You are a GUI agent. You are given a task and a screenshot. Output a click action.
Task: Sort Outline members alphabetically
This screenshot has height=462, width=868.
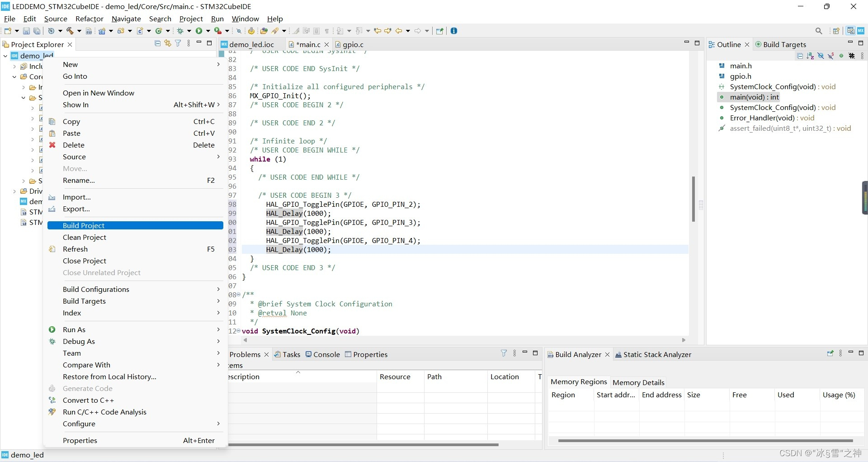coord(810,56)
